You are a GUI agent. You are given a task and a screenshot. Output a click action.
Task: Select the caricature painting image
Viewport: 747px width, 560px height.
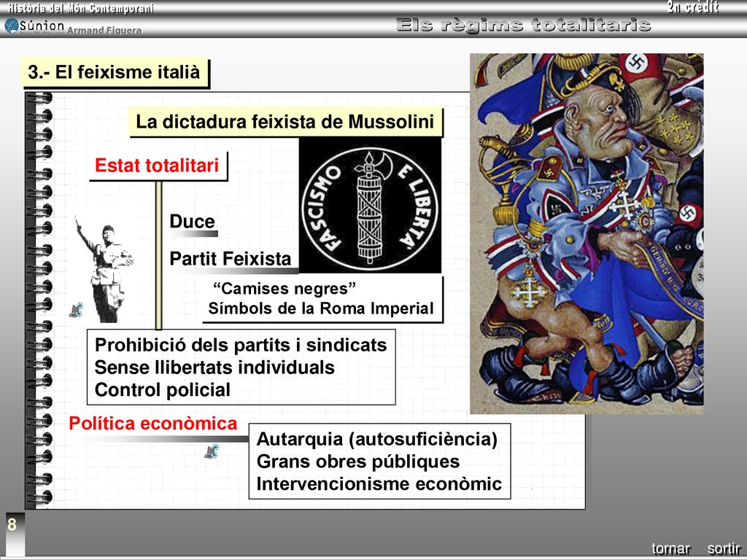pos(587,233)
